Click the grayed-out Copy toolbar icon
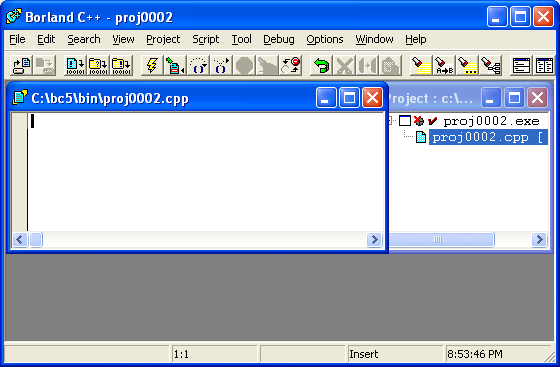560x367 pixels. tap(368, 65)
